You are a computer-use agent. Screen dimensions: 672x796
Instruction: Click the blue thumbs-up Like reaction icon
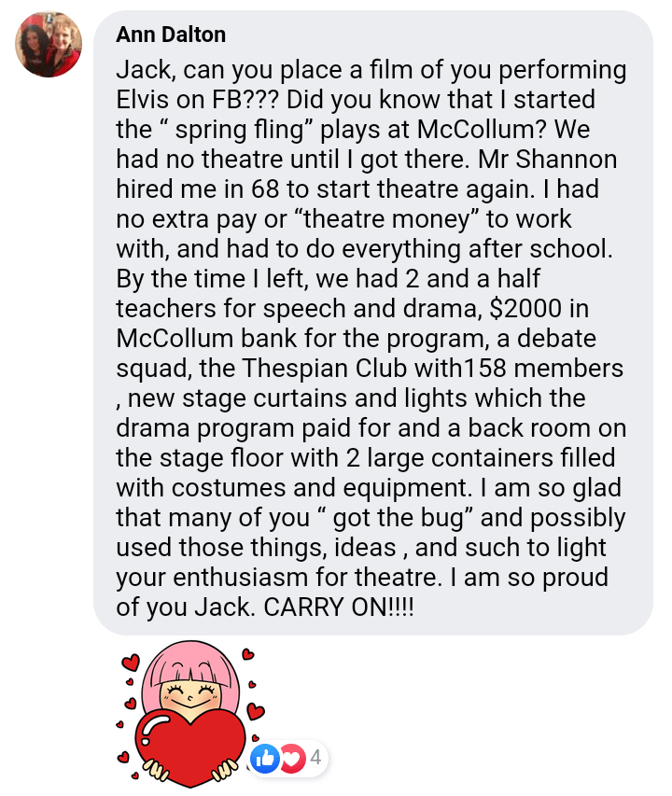tap(265, 759)
